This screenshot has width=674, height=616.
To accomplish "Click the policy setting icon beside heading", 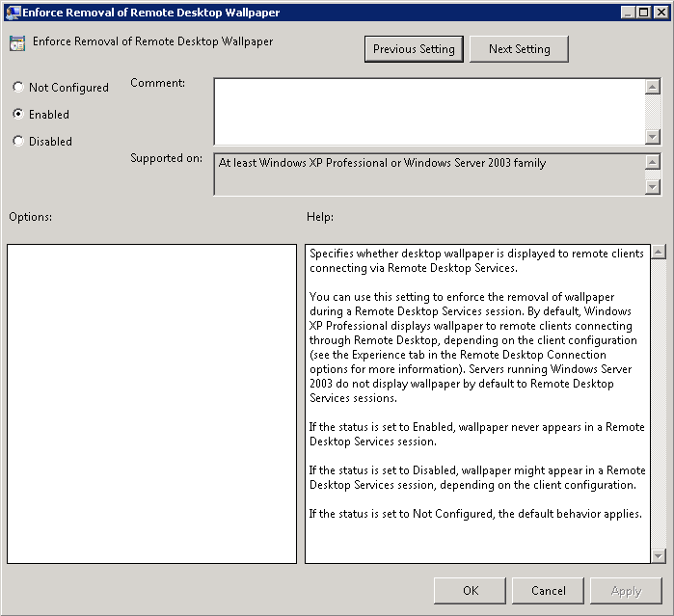I will pyautogui.click(x=17, y=43).
